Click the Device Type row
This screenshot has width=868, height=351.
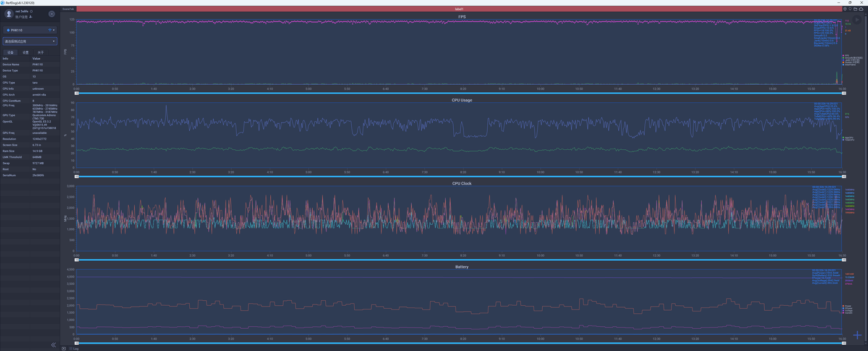tap(30, 71)
